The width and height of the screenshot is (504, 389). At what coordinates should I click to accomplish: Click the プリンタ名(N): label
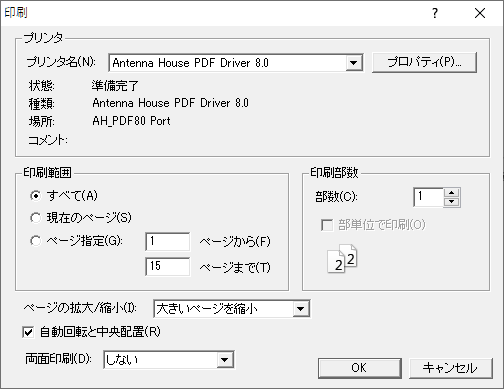tap(61, 62)
